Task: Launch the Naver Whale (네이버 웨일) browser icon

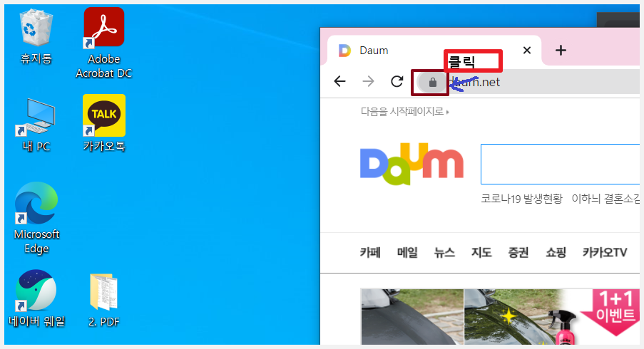Action: (x=36, y=298)
